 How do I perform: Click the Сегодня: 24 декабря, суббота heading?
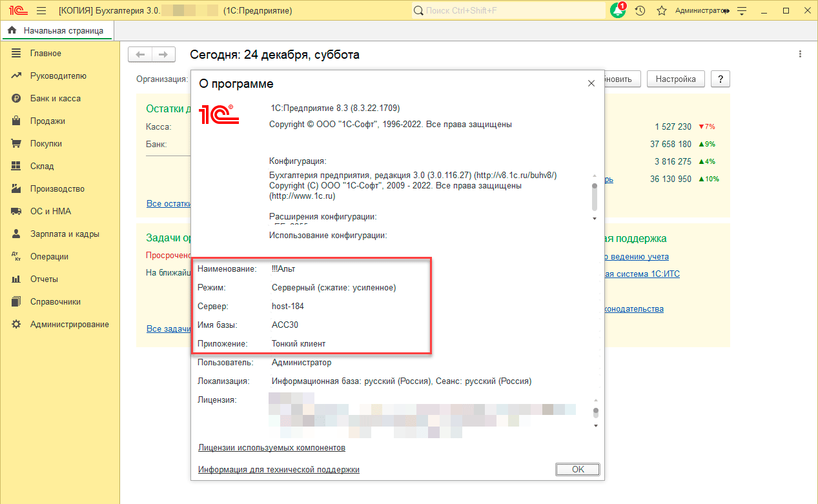click(x=274, y=55)
